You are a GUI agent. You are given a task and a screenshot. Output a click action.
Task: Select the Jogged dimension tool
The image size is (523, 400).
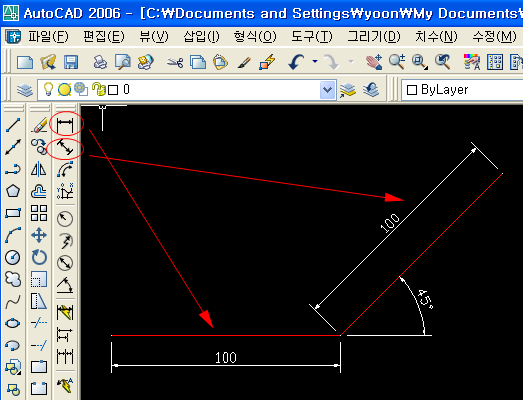[x=65, y=241]
